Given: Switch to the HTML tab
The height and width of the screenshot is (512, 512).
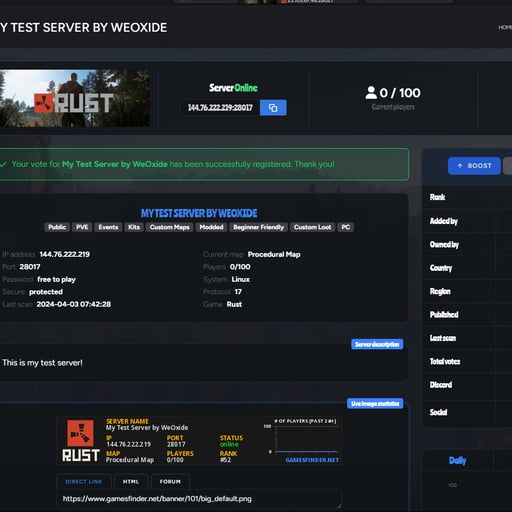Looking at the screenshot, I should [x=131, y=482].
